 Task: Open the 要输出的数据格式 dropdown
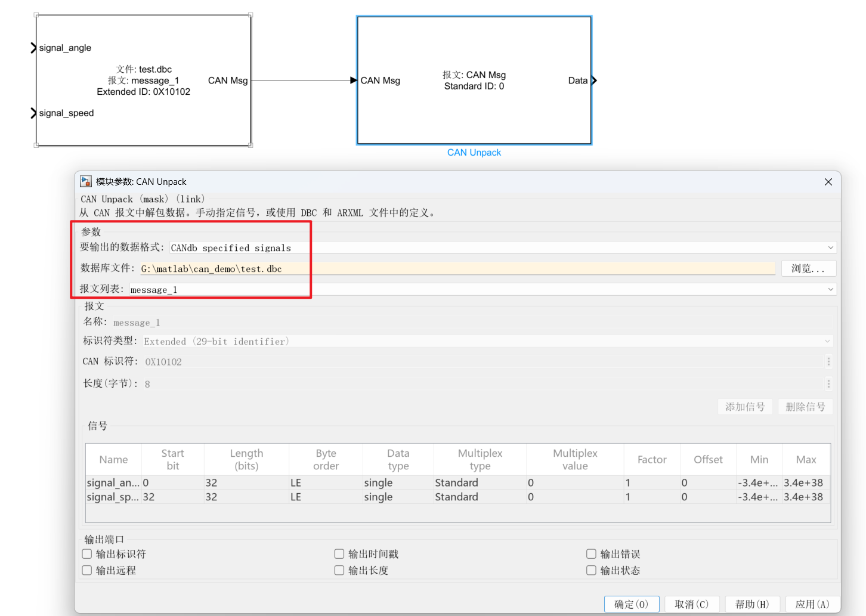503,247
